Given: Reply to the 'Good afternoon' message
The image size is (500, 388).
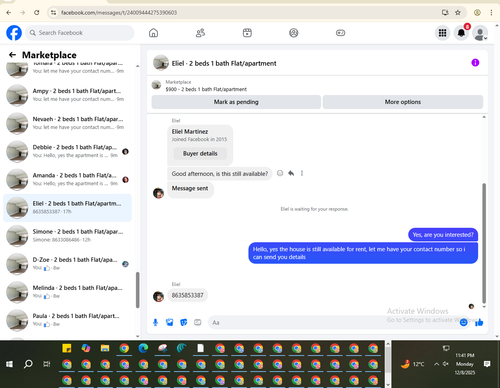Looking at the screenshot, I should pyautogui.click(x=291, y=173).
